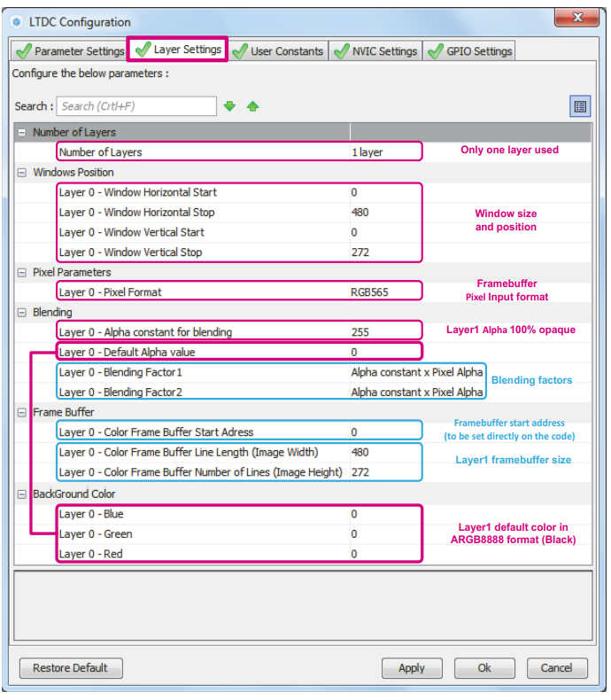This screenshot has width=611, height=700.
Task: Open the NVIC Settings tab
Action: click(x=375, y=51)
